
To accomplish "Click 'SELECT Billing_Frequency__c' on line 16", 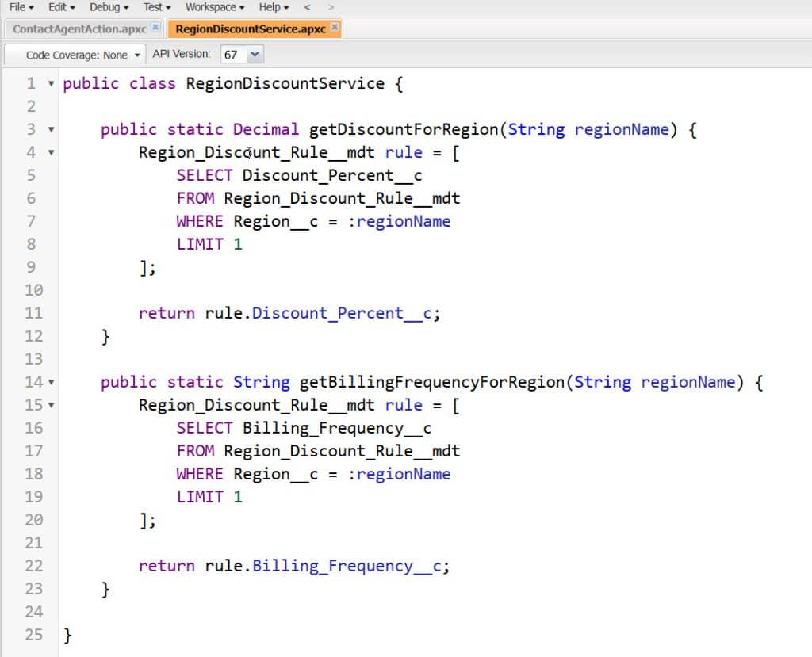I will 304,428.
